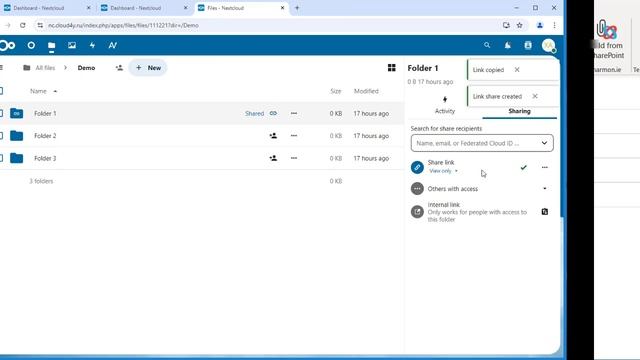Toggle the navigation hamburger menu
Screen dimensions: 640x360
(x=2, y=68)
